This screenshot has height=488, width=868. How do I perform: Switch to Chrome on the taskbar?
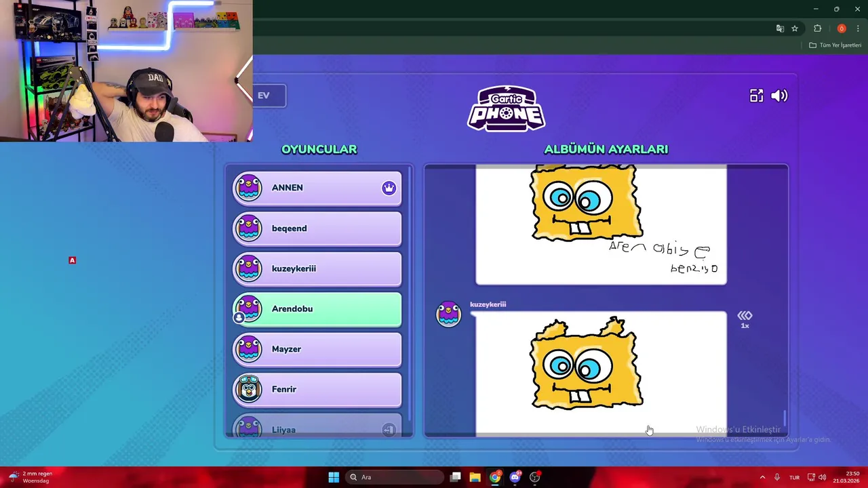pos(495,477)
